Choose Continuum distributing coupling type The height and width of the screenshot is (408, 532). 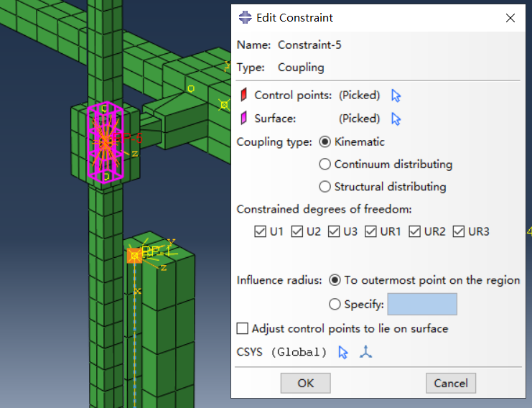coord(325,164)
